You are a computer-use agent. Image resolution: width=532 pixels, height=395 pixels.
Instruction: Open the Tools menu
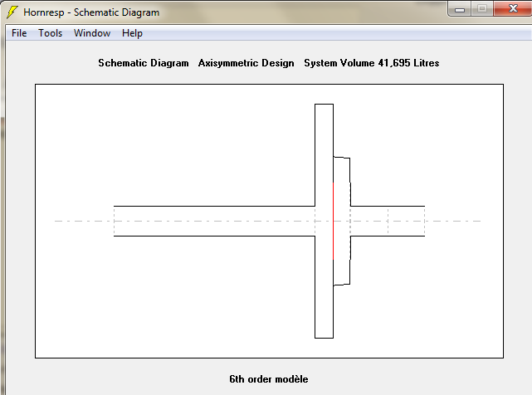coord(51,33)
